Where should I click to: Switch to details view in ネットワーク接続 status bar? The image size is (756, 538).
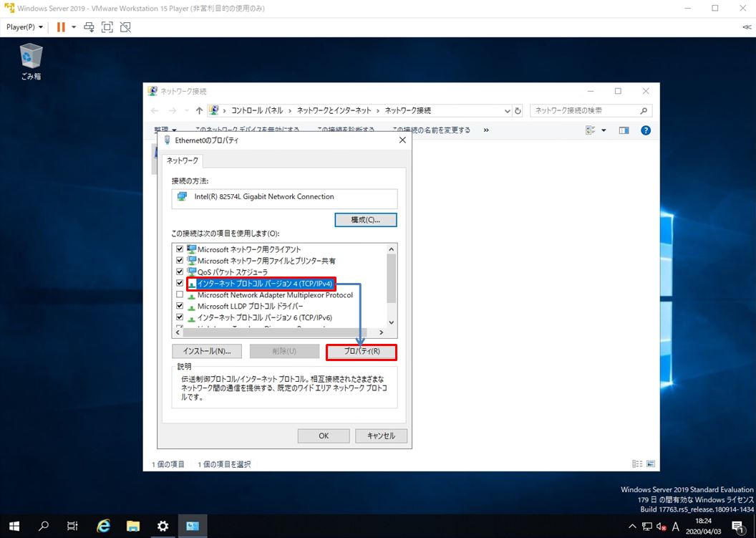point(637,463)
